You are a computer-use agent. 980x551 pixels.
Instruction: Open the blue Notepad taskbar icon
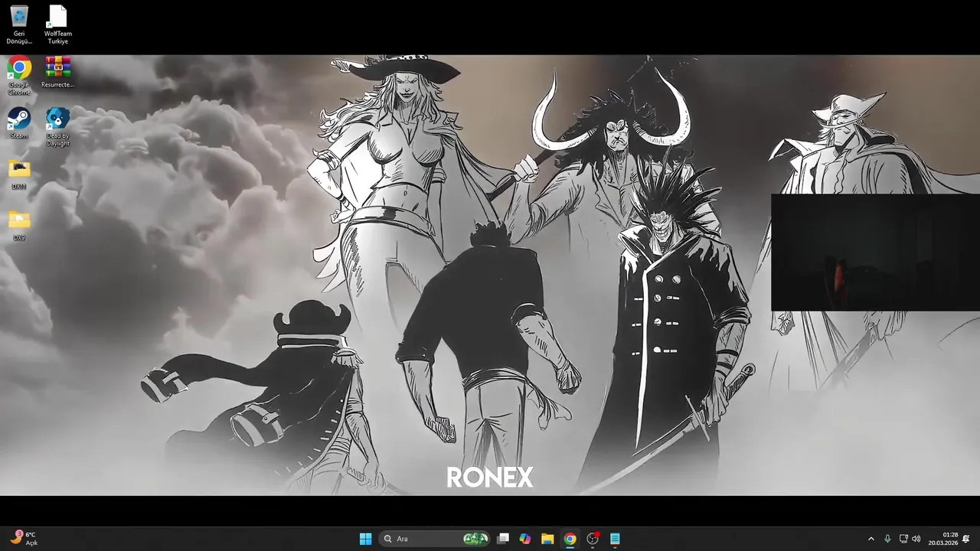click(615, 539)
